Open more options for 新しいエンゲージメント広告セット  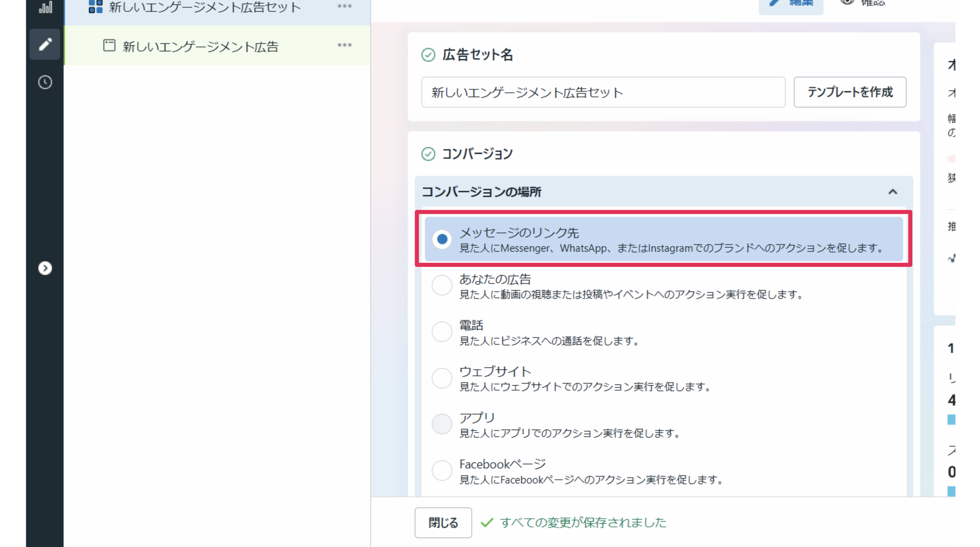tap(344, 6)
